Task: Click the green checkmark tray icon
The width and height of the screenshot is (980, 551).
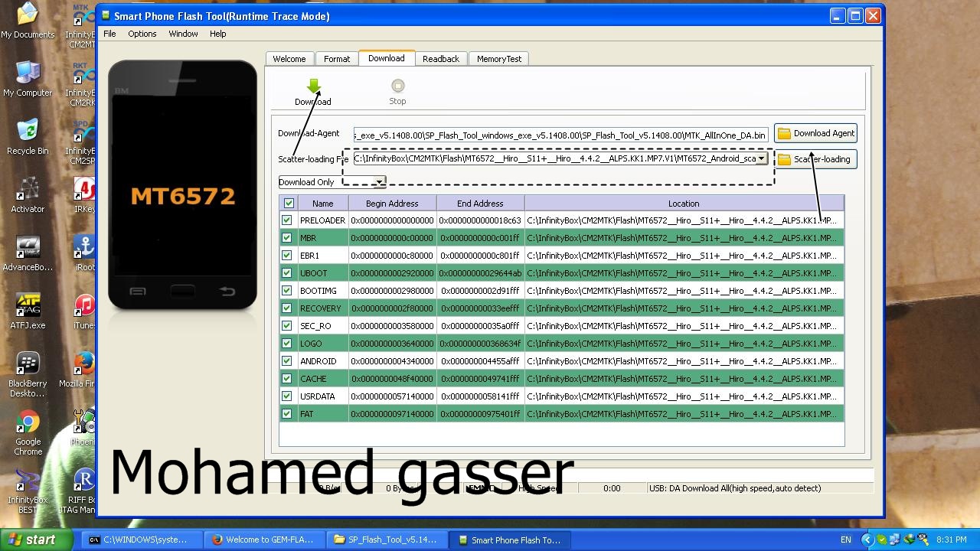Action: tap(882, 540)
